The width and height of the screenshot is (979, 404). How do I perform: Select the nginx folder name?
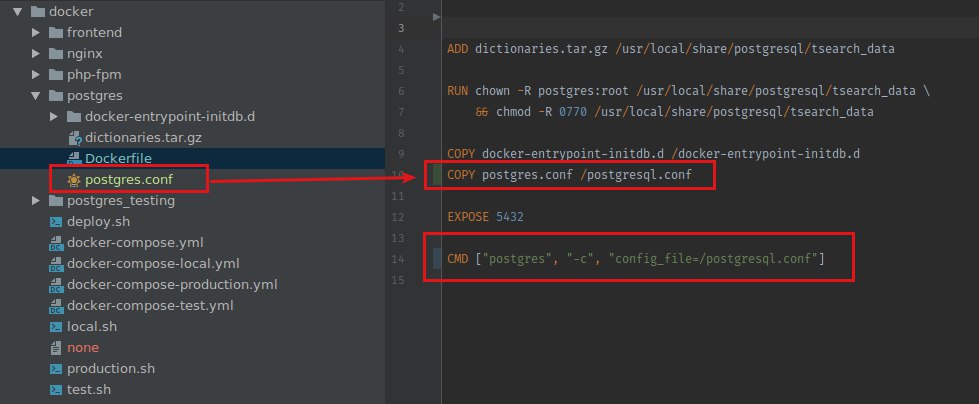85,54
